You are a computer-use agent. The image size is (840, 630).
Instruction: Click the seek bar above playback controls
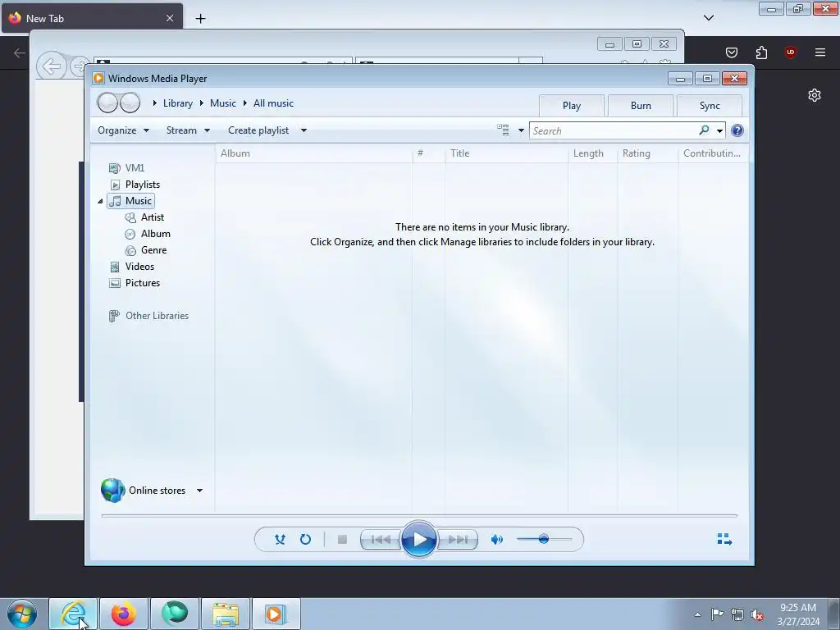pos(419,515)
